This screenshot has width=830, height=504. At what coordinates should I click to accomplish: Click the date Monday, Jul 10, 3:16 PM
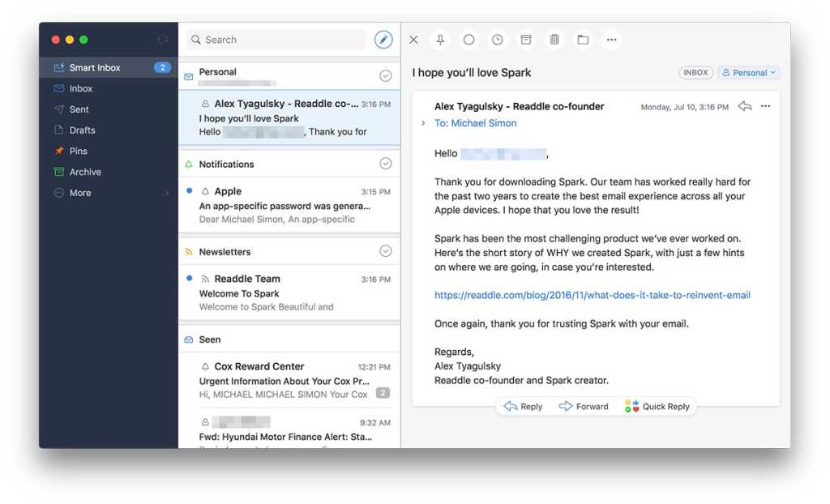point(684,107)
